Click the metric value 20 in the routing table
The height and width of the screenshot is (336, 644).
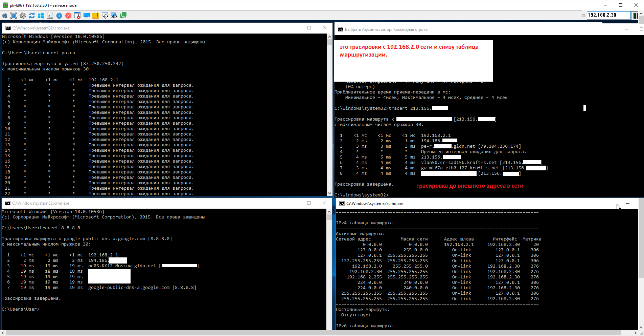[536, 245]
